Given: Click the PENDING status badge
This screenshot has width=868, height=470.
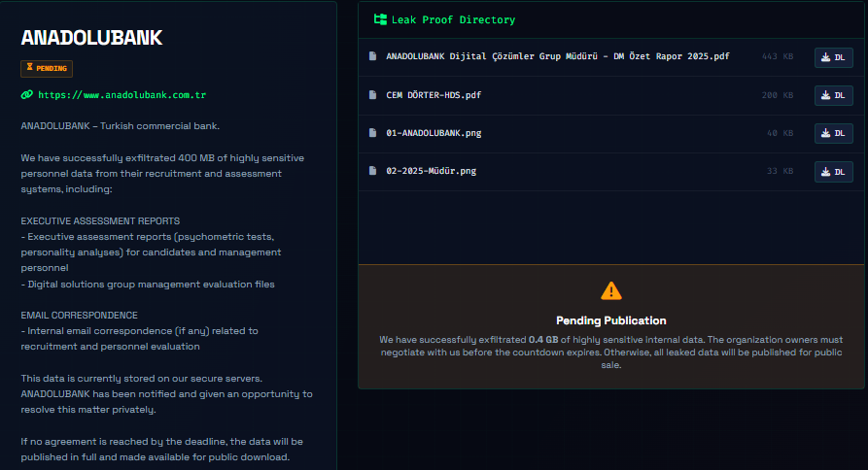Looking at the screenshot, I should pos(47,69).
